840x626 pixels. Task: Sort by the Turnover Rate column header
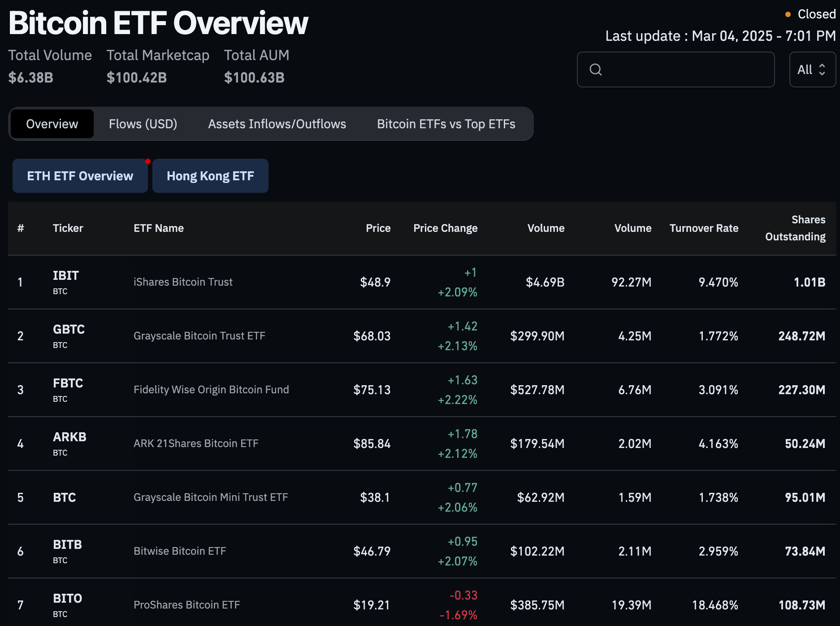click(x=704, y=228)
